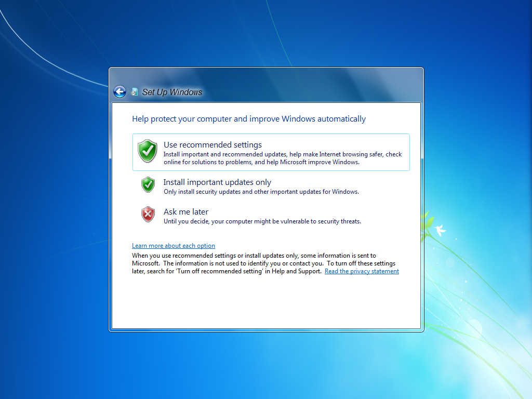
Task: Click the red shield beside Ask me later
Action: [148, 214]
